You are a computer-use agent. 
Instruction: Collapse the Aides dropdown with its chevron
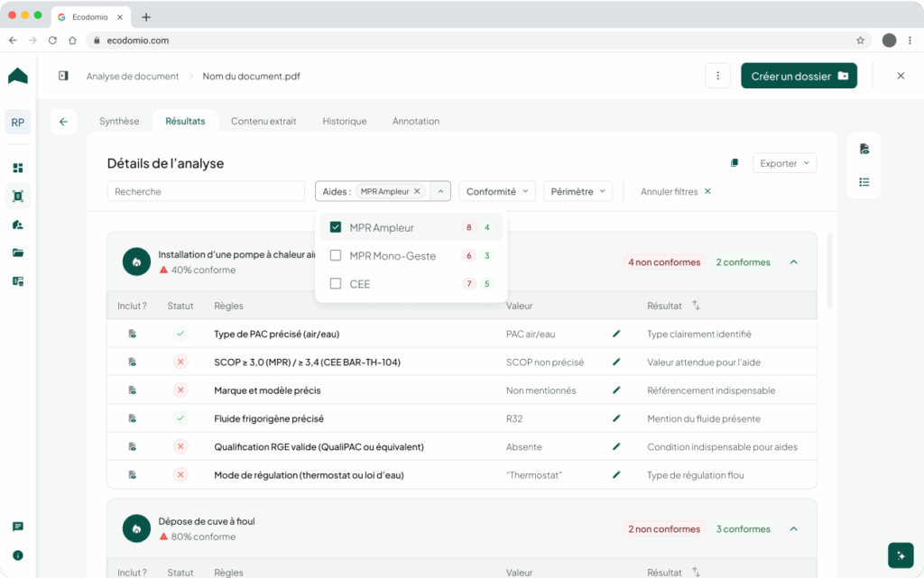coord(440,191)
